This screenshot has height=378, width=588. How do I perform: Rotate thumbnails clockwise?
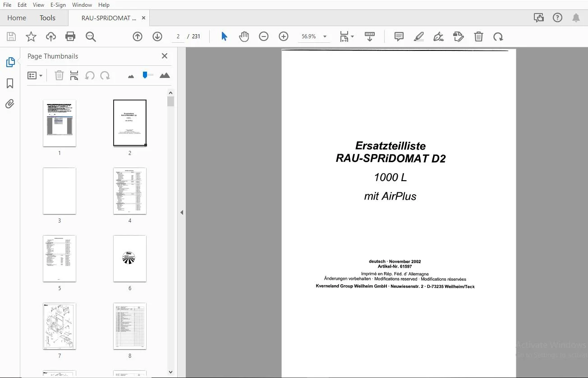coord(105,75)
